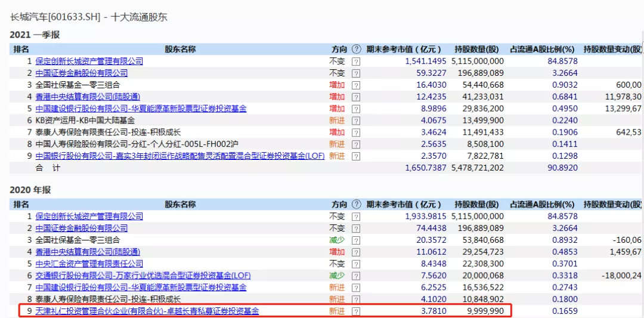
Task: Open the 交通银行-万家行业优选 fund link
Action: [x=143, y=276]
